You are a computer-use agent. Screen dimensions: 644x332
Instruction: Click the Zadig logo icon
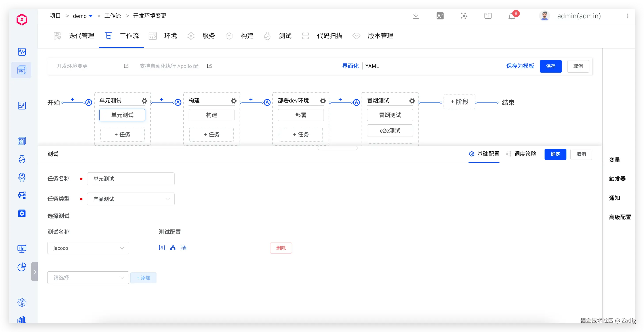click(22, 19)
